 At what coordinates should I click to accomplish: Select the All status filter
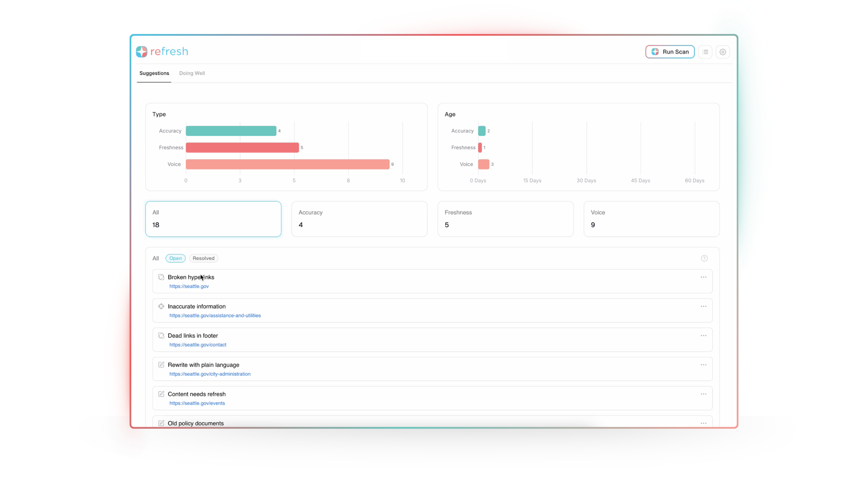[x=156, y=258]
